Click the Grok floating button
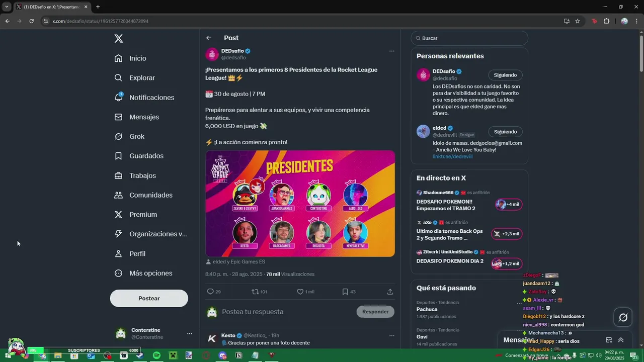Image resolution: width=644 pixels, height=362 pixels. pyautogui.click(x=623, y=317)
